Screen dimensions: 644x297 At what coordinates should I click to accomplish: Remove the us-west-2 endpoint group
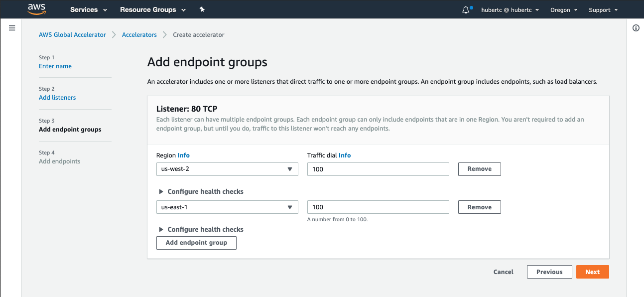[480, 169]
